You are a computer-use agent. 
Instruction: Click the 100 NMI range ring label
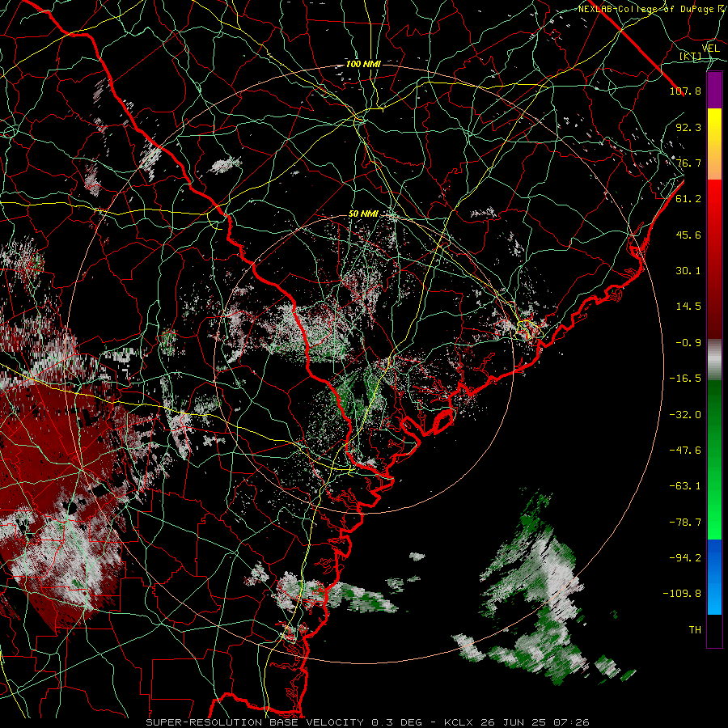click(363, 64)
